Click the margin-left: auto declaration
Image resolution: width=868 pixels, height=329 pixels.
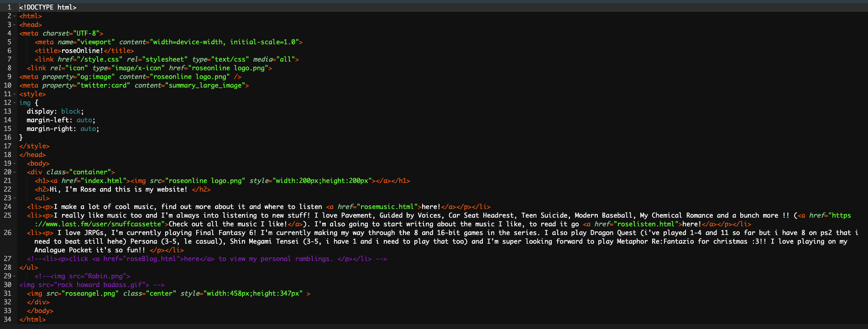coord(61,120)
